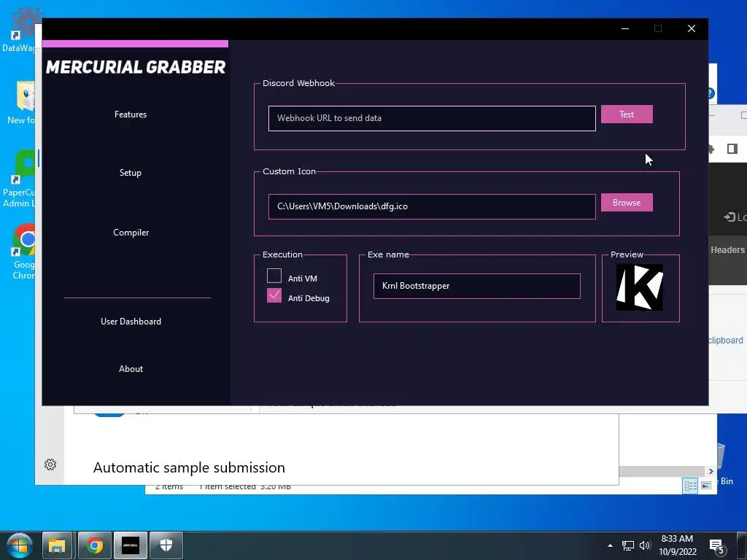Open User Dashboard from sidebar
747x560 pixels.
[x=131, y=322]
